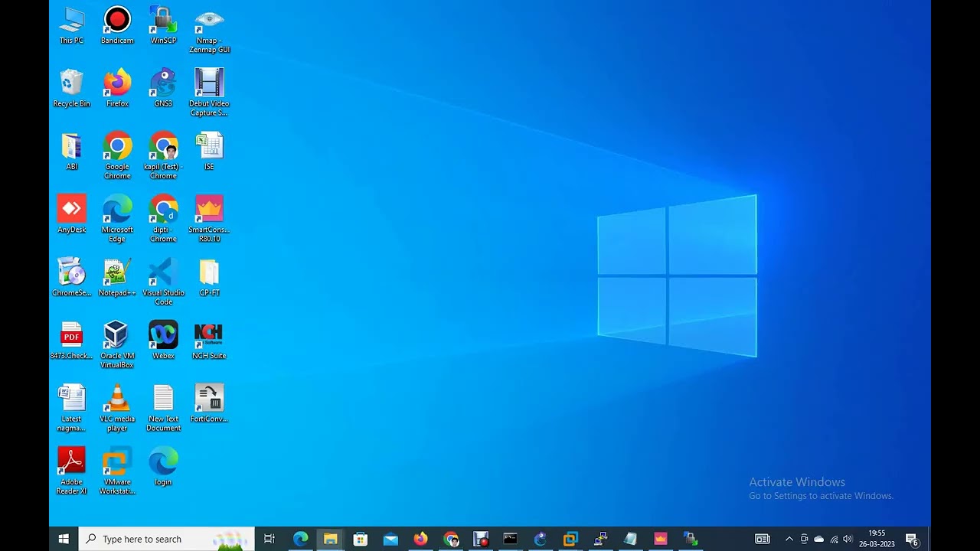
Task: Select the kapil (Test) - Chrome shortcut
Action: point(163,155)
